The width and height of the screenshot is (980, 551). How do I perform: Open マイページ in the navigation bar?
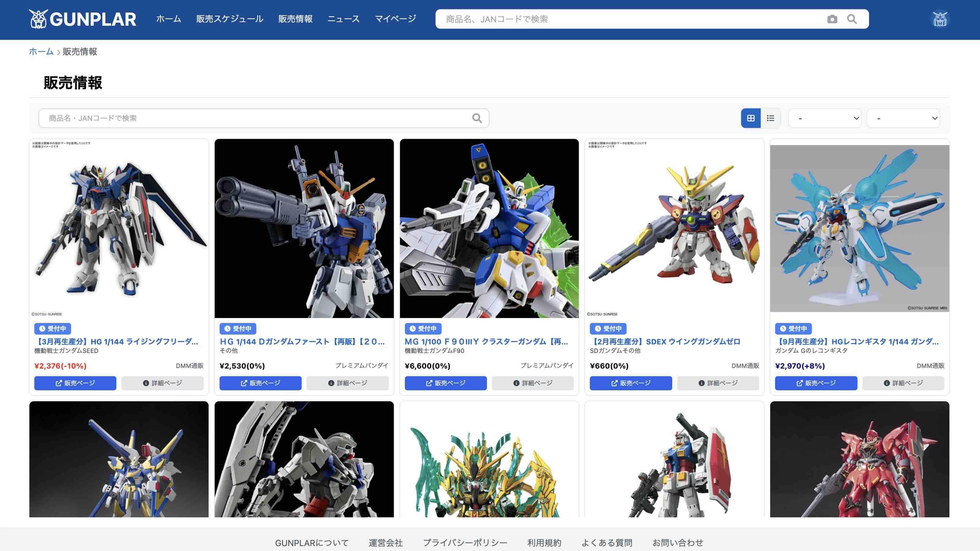click(x=395, y=19)
